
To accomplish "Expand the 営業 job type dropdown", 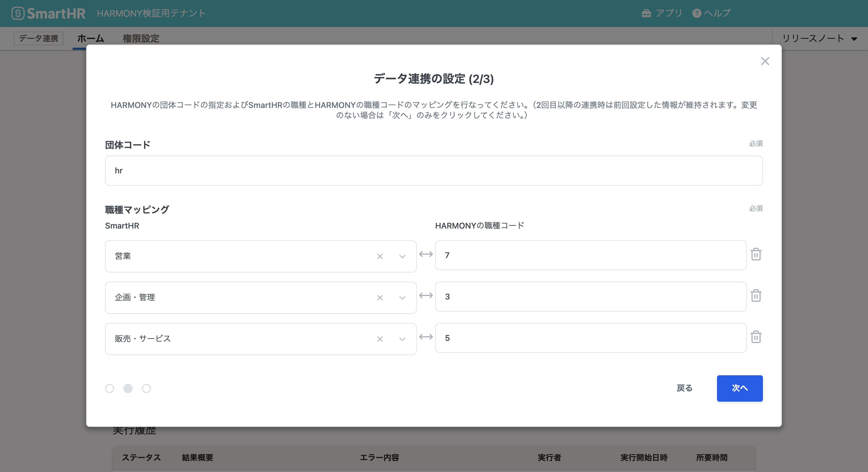I will click(x=402, y=257).
